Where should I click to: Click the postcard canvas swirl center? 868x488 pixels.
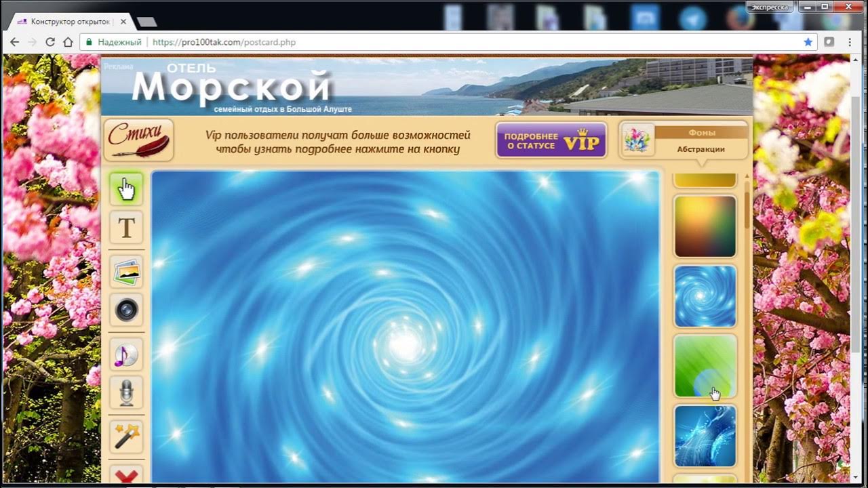[x=406, y=345]
